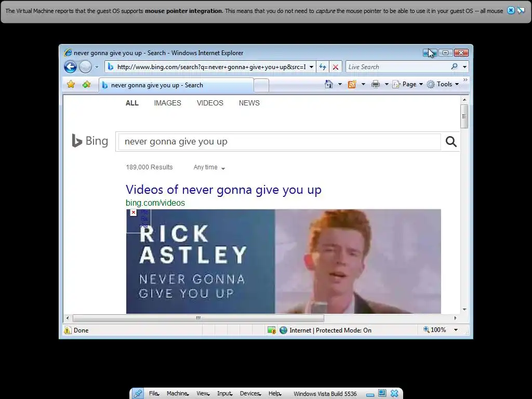The image size is (532, 399).
Task: Expand the Feeds dropdown arrow
Action: [363, 84]
